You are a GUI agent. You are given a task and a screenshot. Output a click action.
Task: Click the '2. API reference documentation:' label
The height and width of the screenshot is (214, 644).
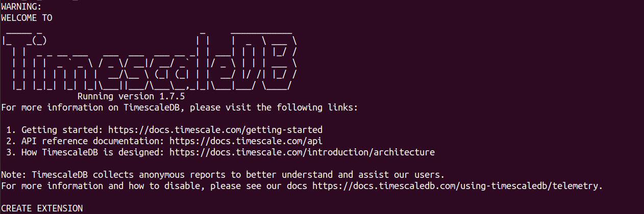coord(85,141)
